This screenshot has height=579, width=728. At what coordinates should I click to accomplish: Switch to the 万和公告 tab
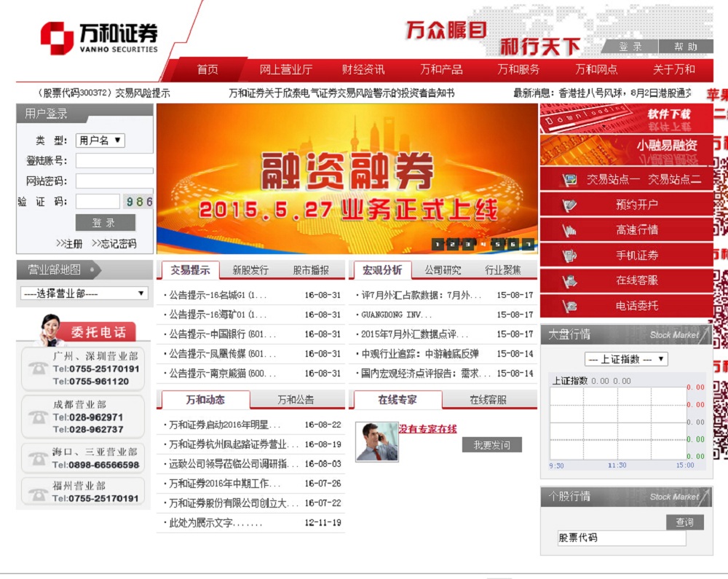tap(296, 400)
